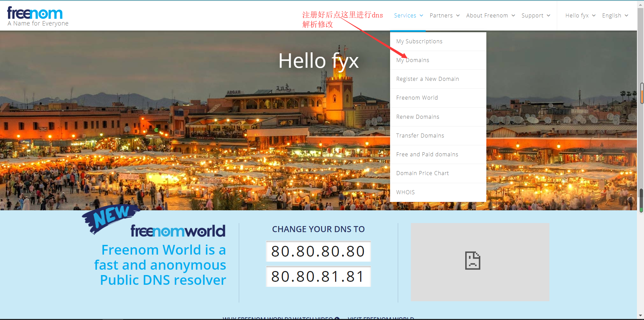Open My Subscriptions menu entry
Screen dimensions: 644x320
click(419, 41)
